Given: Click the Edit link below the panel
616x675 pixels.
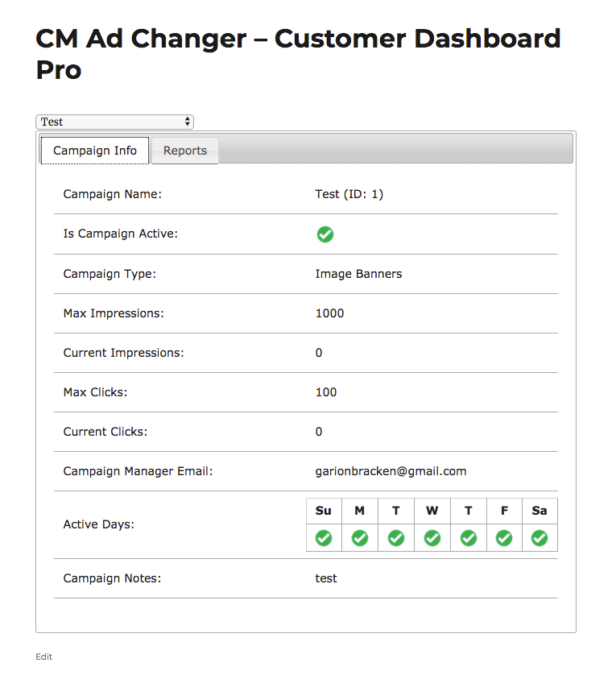Looking at the screenshot, I should click(x=43, y=656).
